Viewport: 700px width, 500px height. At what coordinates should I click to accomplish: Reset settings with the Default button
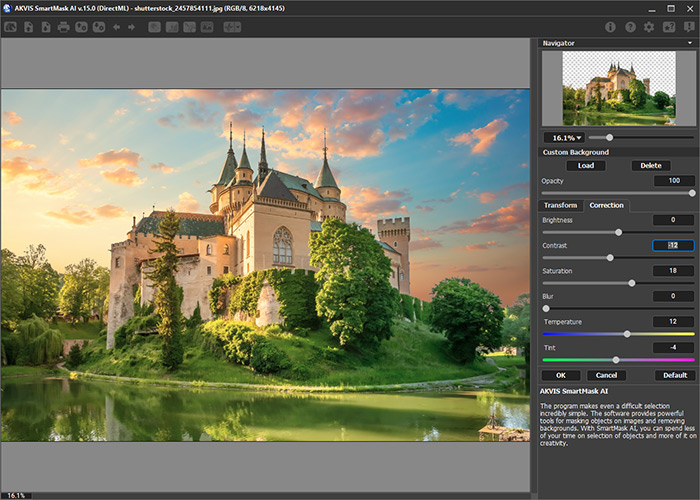click(675, 375)
